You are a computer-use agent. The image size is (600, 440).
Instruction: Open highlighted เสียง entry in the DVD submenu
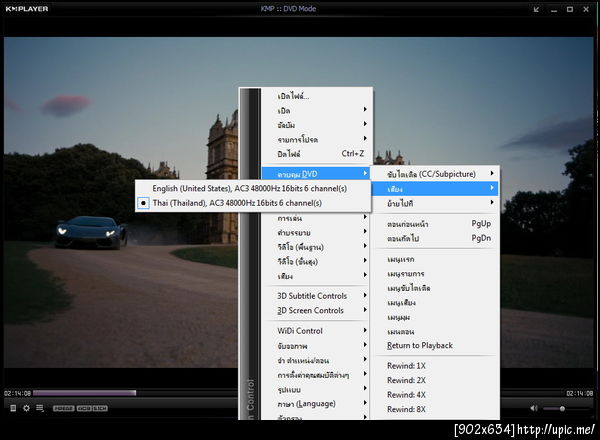[x=435, y=188]
